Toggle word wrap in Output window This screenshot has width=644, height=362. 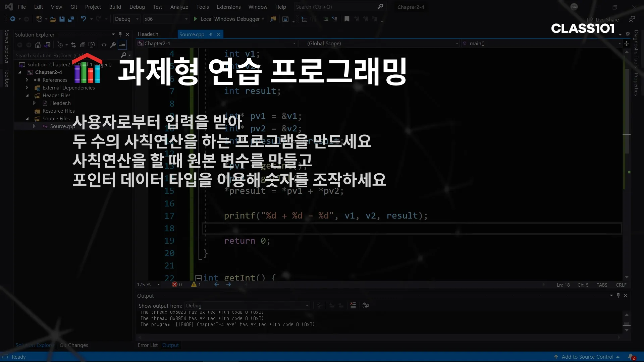point(366,305)
